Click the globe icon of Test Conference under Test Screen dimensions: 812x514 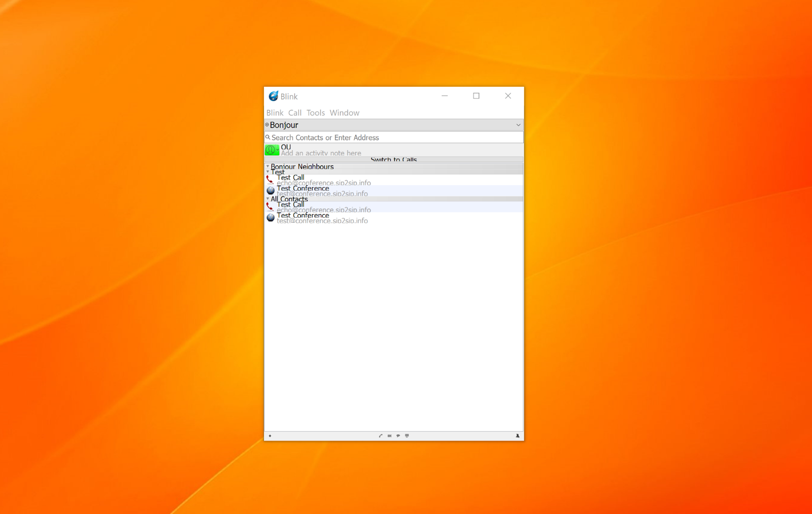tap(270, 190)
